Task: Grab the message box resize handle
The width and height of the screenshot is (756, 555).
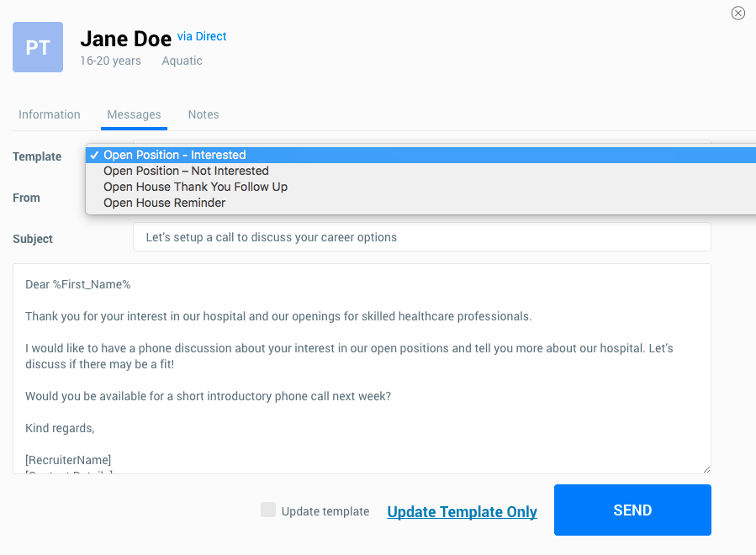Action: [x=706, y=468]
